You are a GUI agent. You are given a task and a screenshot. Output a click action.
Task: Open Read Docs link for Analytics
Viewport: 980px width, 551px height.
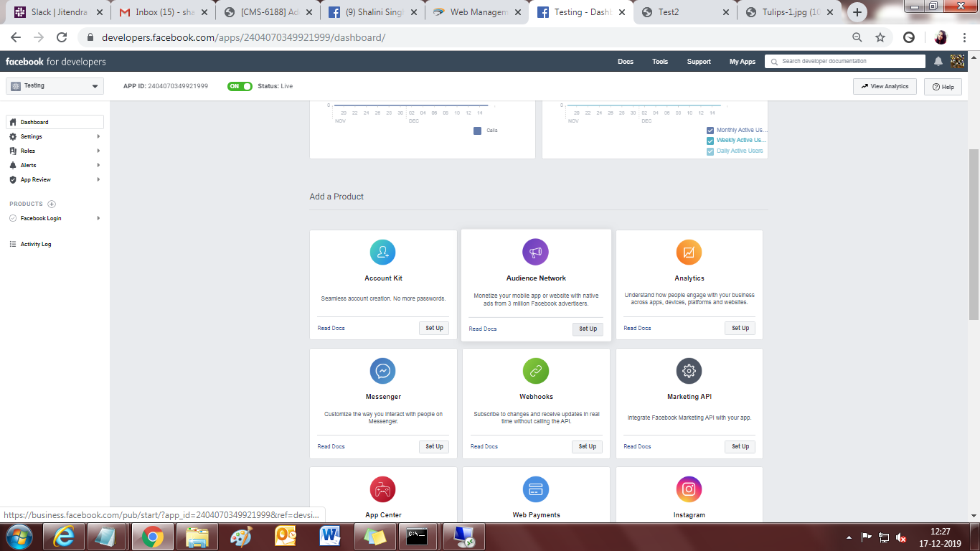coord(637,328)
